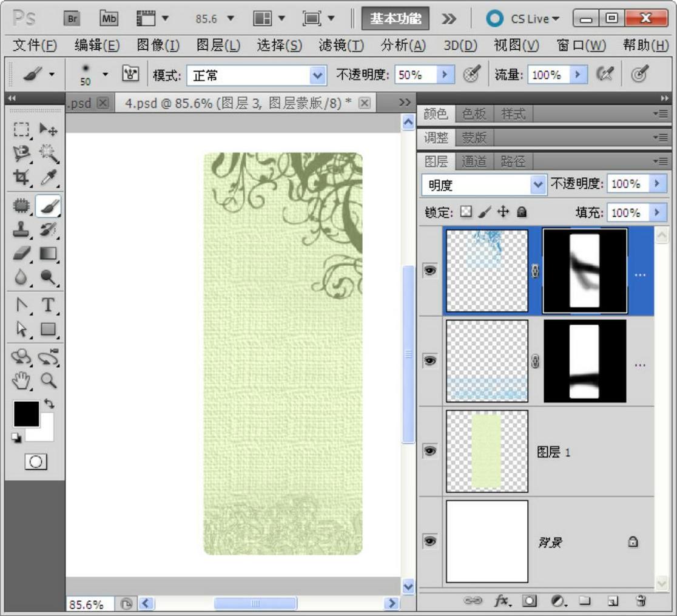Open the brush 模式 dropdown
Screen dimensions: 677x616
[317, 75]
